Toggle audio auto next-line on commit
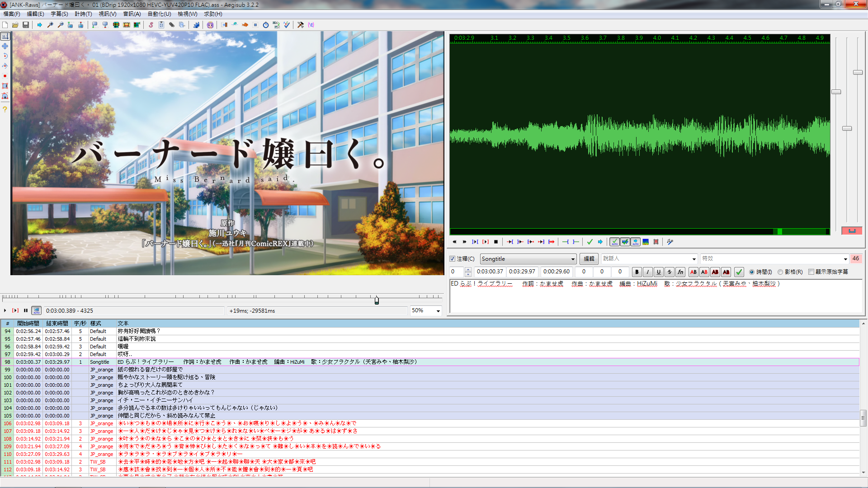 click(x=625, y=242)
